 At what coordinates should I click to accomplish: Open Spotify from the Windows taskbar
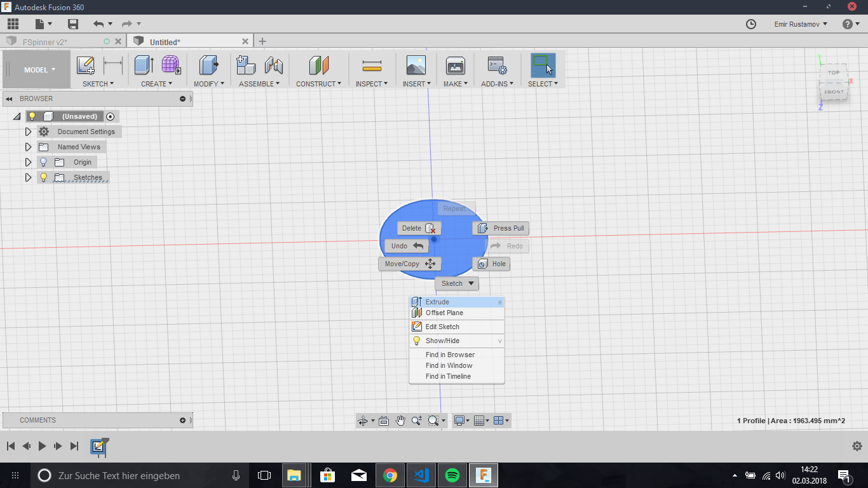[452, 475]
